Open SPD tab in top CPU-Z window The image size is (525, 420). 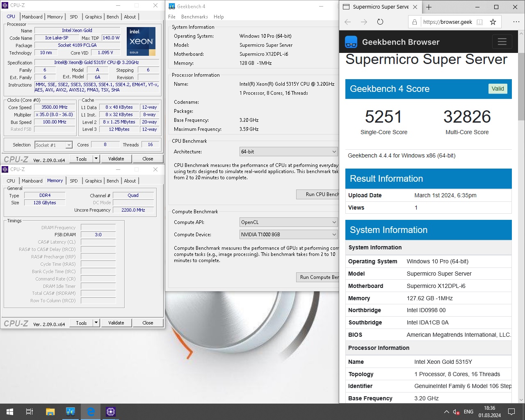[x=74, y=17]
